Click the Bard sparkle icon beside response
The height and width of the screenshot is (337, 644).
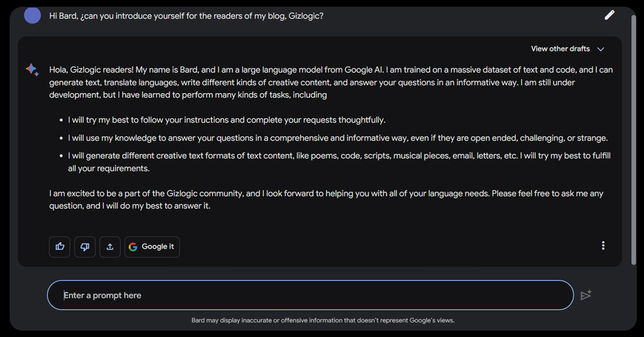click(x=32, y=69)
